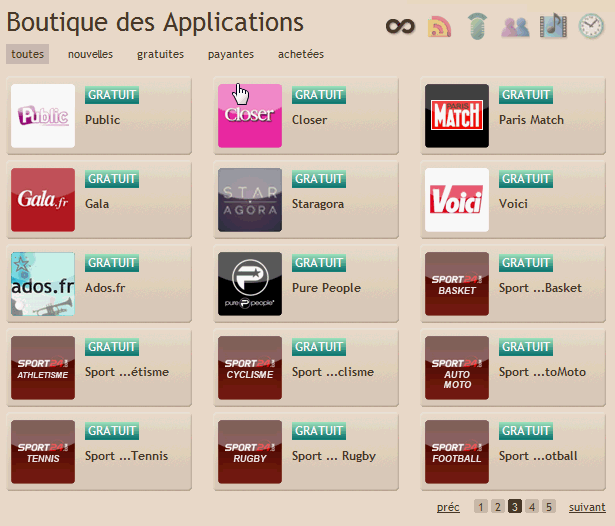The width and height of the screenshot is (615, 526).
Task: Open the Star Agora app icon
Action: tap(250, 200)
